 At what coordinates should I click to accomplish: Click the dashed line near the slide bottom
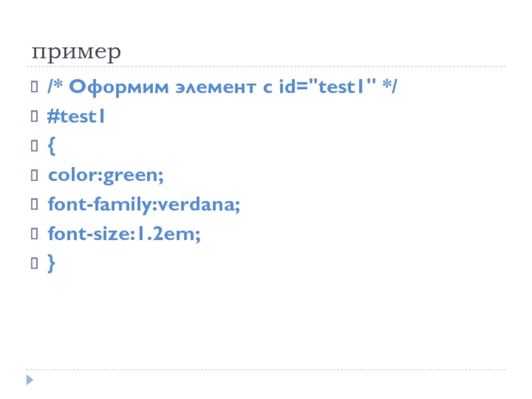point(266,370)
